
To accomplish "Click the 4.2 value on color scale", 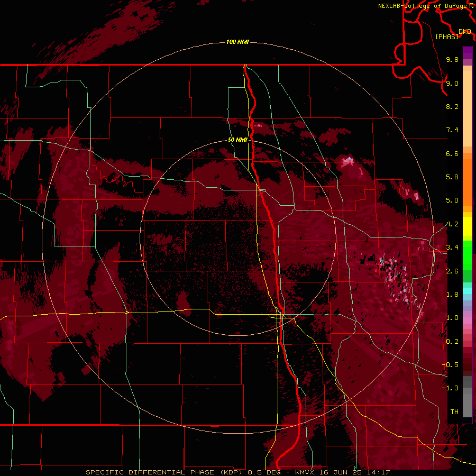I will pos(452,224).
